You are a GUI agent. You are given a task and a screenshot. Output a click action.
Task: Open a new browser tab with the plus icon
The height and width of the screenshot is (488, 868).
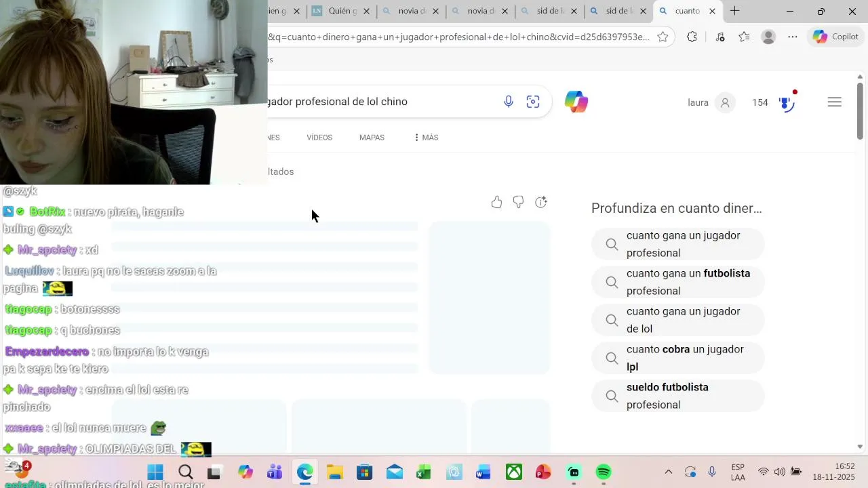coord(734,11)
